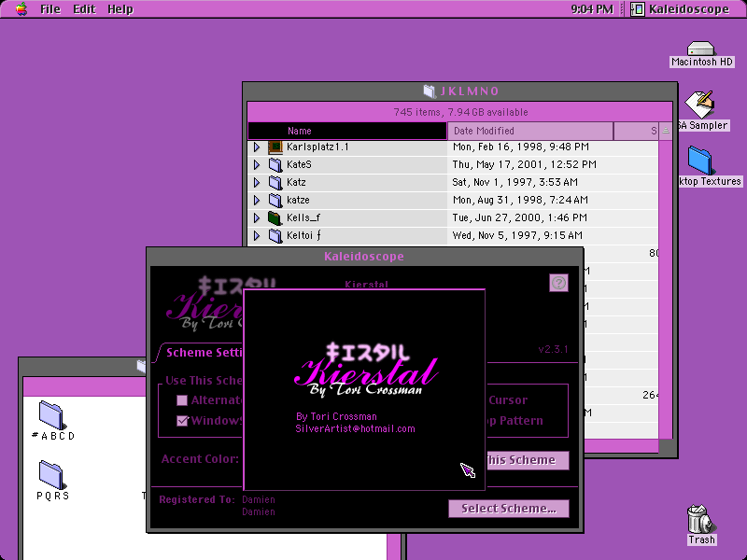The image size is (747, 560).
Task: Click the "Registered To:" label
Action: click(x=197, y=499)
